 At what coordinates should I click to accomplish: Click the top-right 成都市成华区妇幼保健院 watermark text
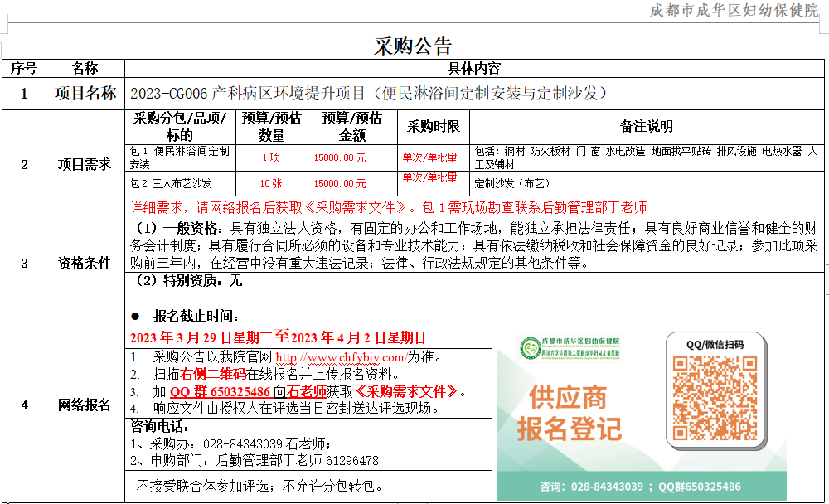724,10
